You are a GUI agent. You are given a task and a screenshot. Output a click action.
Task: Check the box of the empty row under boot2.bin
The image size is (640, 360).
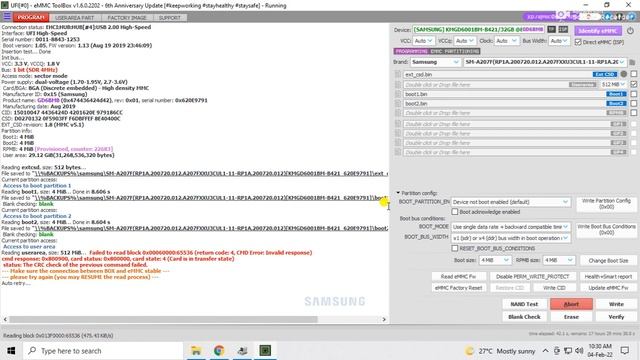tap(633, 113)
